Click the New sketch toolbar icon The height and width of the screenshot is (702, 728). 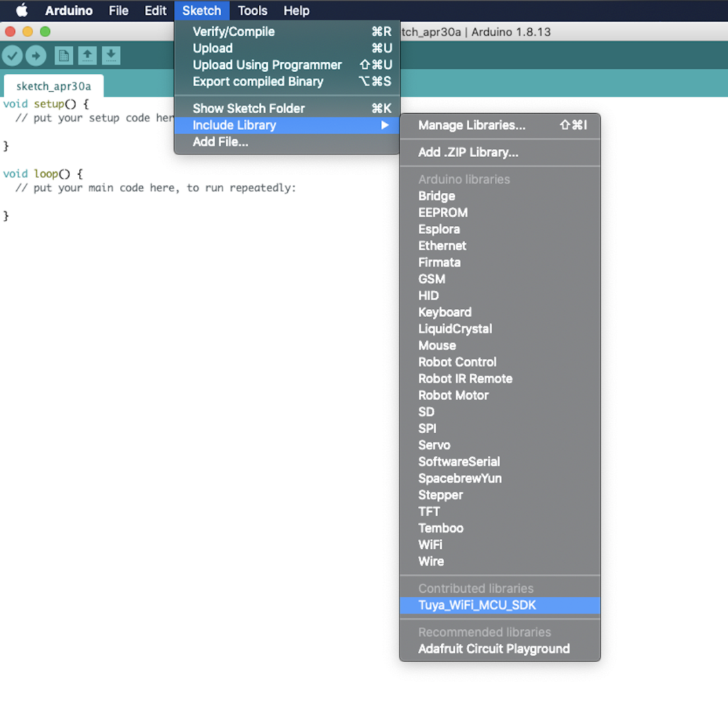pos(63,56)
